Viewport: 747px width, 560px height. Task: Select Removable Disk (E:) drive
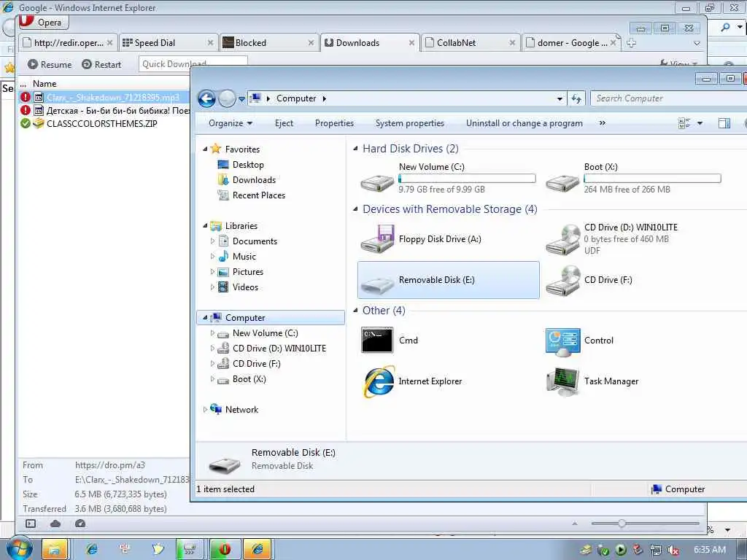coord(449,280)
